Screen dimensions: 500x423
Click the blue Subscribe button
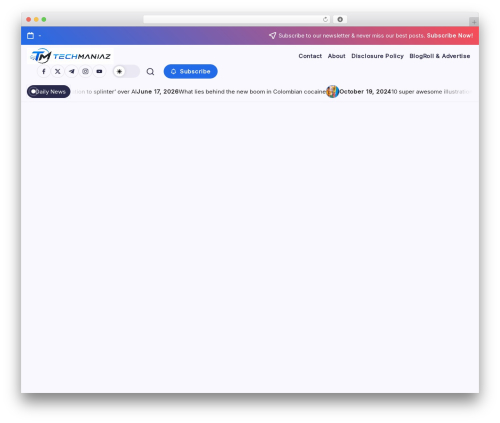point(190,71)
